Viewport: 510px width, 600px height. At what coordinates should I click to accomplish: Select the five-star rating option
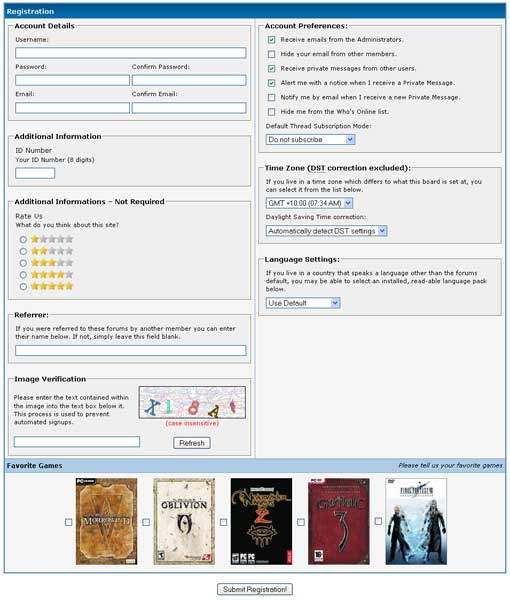tap(23, 287)
